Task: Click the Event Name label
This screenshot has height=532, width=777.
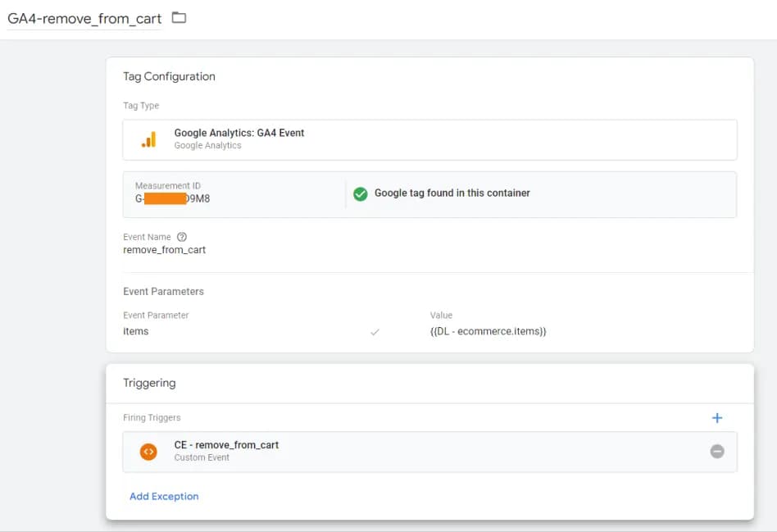Action: pyautogui.click(x=147, y=237)
